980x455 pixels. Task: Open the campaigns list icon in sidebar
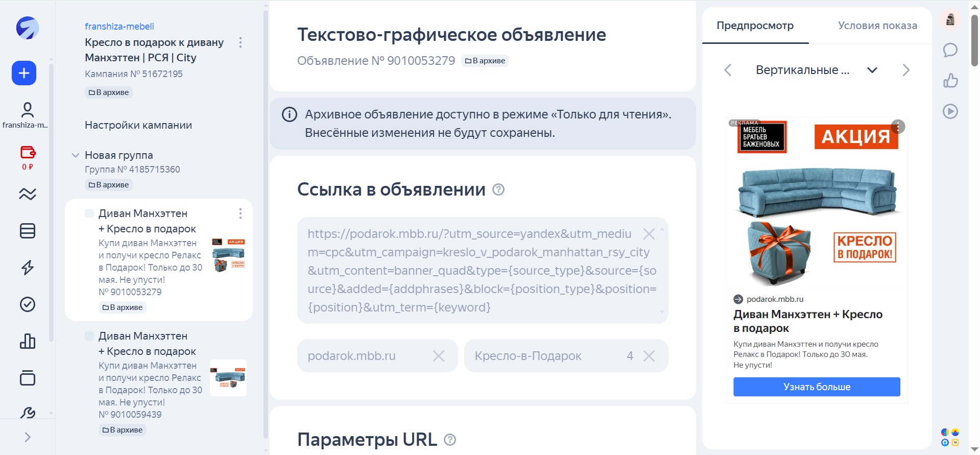click(28, 231)
